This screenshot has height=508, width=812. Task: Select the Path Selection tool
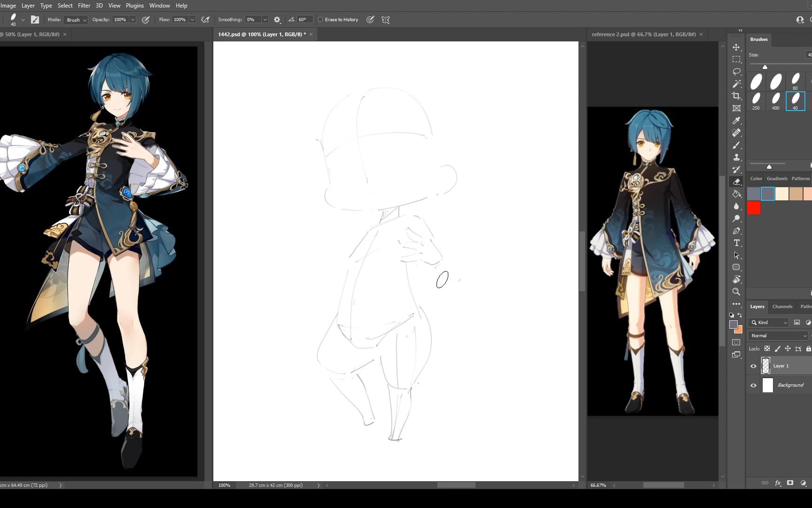(x=736, y=255)
